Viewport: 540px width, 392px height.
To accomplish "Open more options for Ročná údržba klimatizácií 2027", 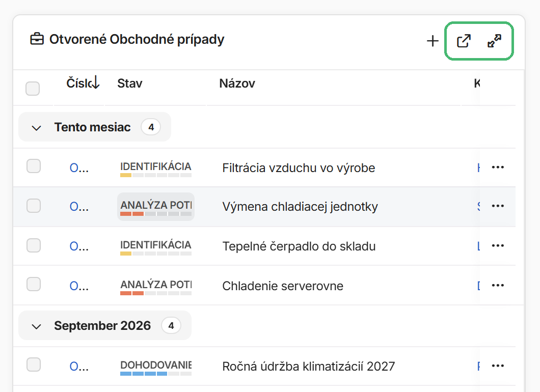I will click(498, 366).
